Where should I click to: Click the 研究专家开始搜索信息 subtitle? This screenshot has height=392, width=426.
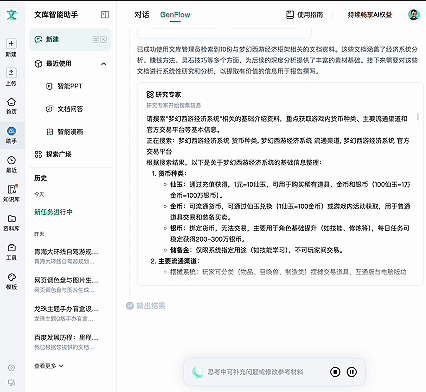[174, 105]
